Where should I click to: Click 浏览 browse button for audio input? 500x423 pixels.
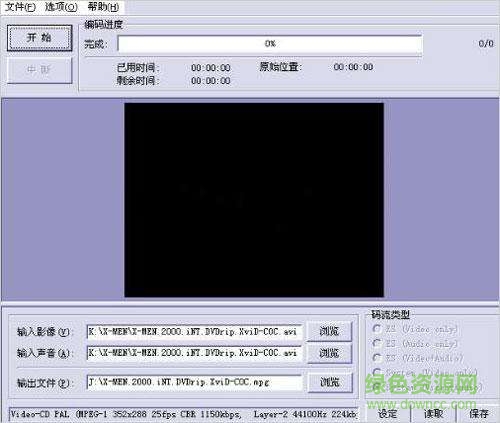(x=329, y=353)
